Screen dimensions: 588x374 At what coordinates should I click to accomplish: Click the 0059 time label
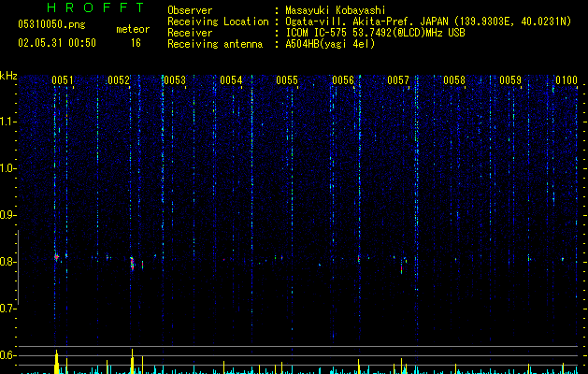(x=510, y=80)
